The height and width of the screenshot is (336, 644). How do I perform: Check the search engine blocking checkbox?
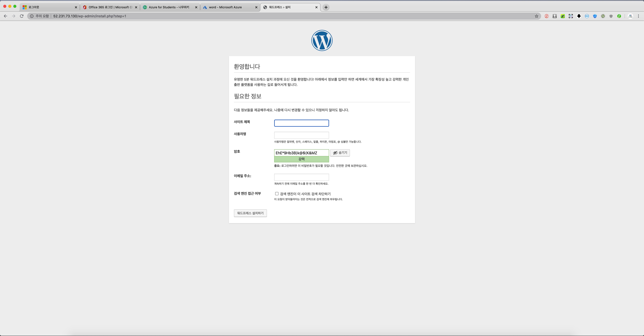tap(277, 194)
